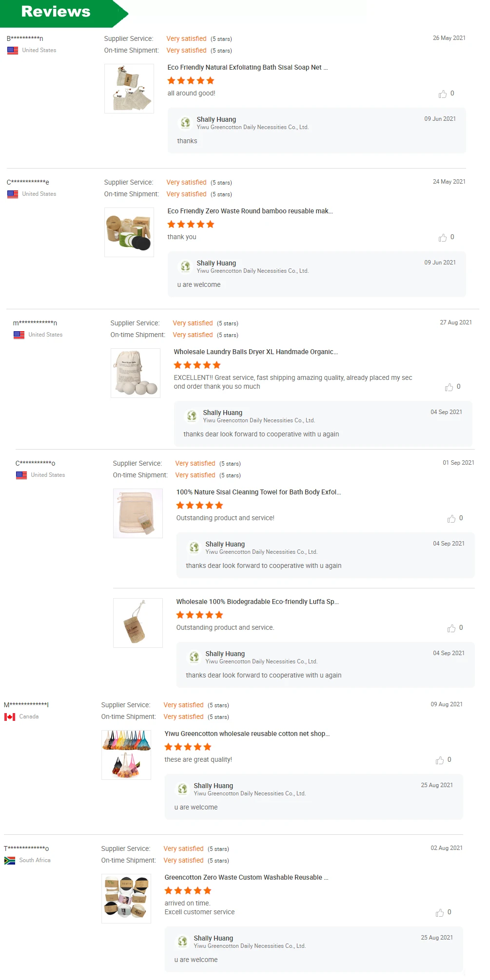Click "100% Nature Sisal Cleaning Towel" product title
This screenshot has height=980, width=490.
pyautogui.click(x=258, y=492)
